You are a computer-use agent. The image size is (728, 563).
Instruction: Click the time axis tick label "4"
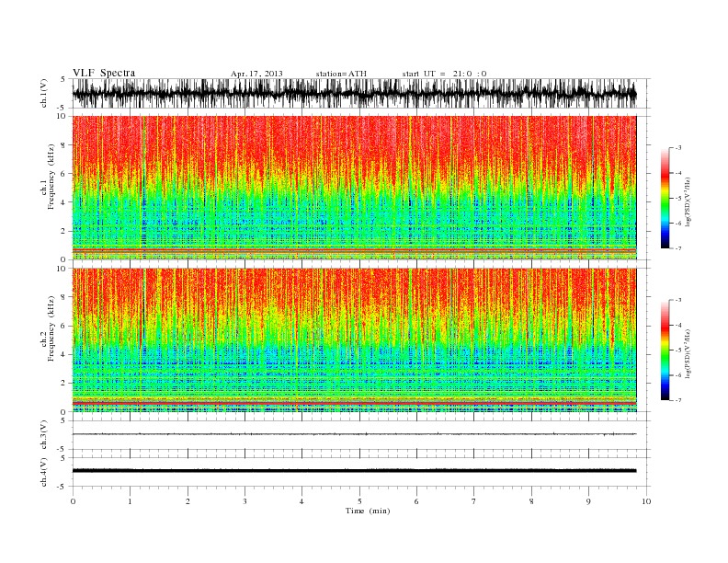(301, 501)
